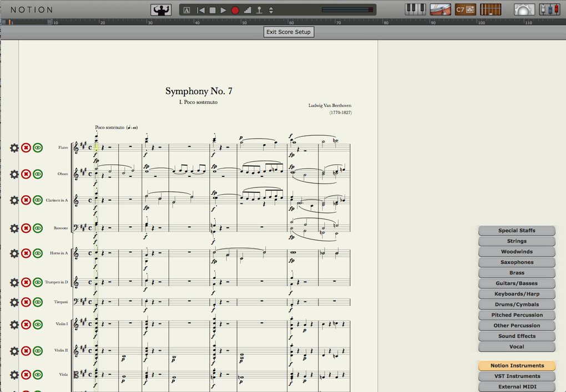Start playback with the play button
Image resolution: width=566 pixels, height=392 pixels.
224,11
